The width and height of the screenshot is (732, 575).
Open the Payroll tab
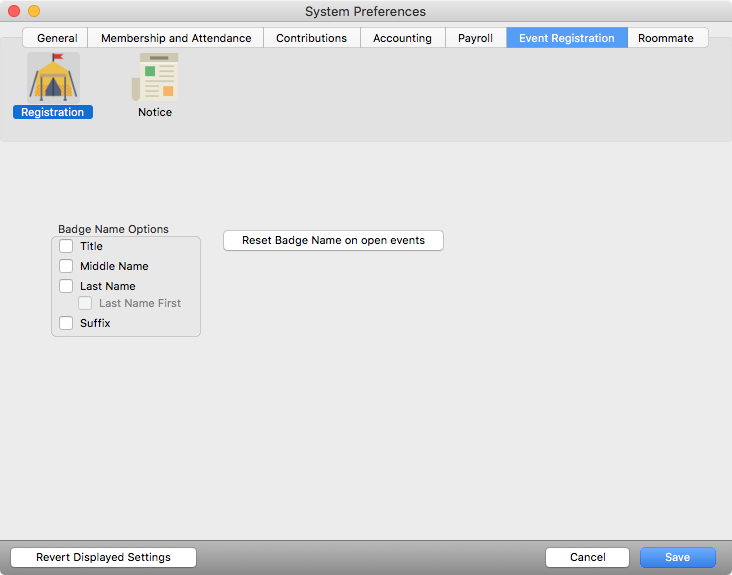(475, 38)
